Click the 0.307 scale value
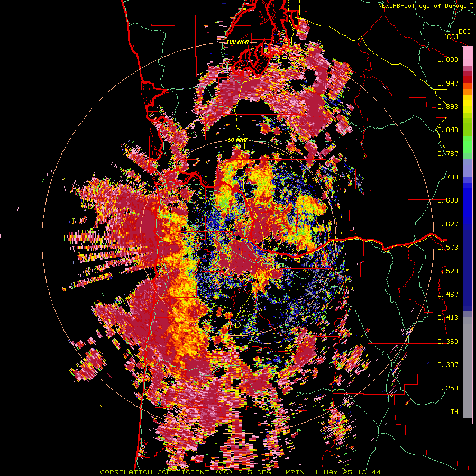Image resolution: width=476 pixels, height=476 pixels. [448, 365]
